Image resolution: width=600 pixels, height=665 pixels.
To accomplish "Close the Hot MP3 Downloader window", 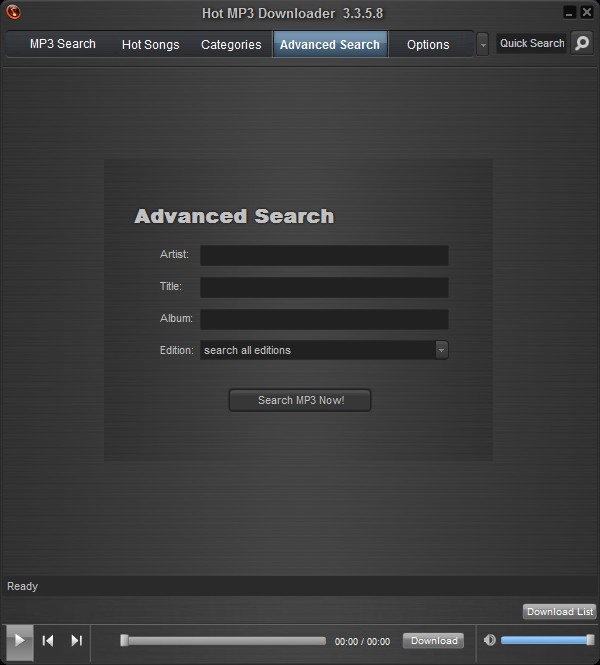I will click(x=587, y=12).
